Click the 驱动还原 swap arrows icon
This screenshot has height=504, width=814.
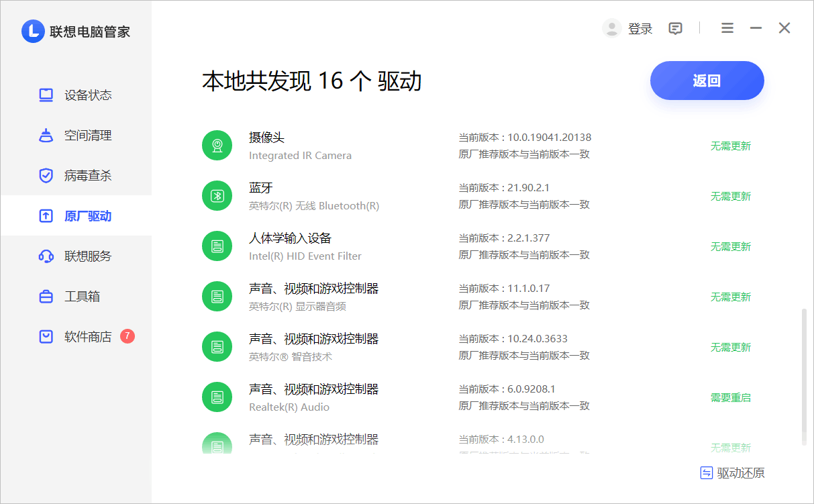tap(706, 473)
